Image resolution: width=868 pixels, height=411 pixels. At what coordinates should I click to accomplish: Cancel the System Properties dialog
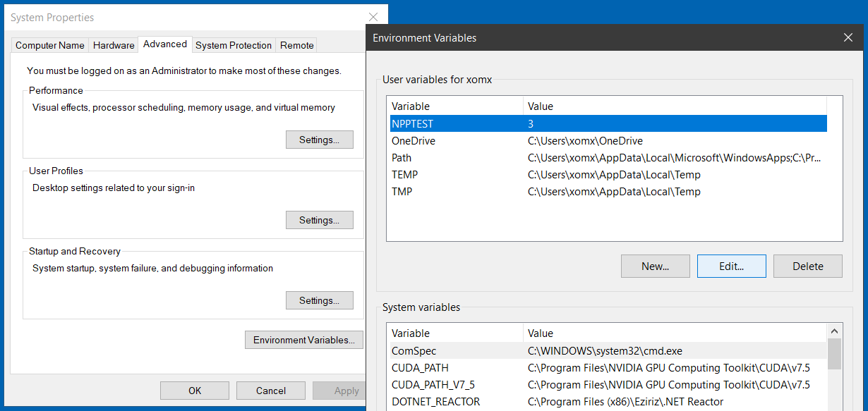(270, 390)
